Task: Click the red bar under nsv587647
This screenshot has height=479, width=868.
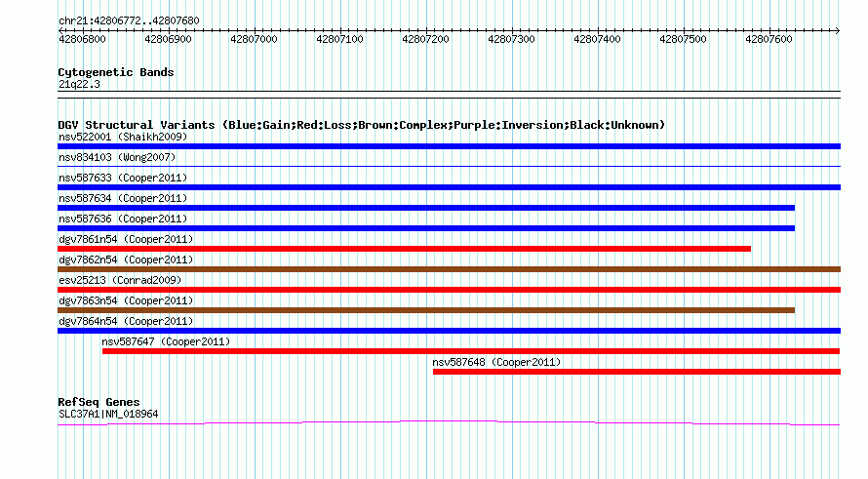Action: click(x=471, y=351)
